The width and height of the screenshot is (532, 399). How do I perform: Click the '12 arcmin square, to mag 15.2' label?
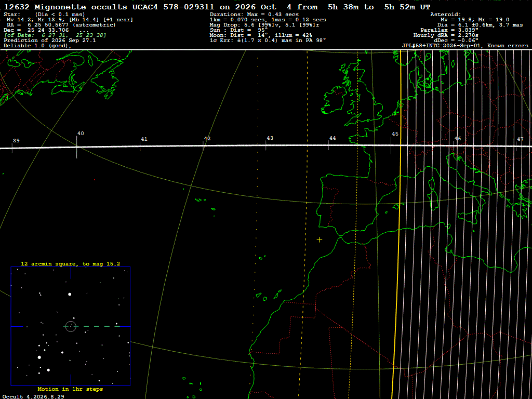coord(71,263)
